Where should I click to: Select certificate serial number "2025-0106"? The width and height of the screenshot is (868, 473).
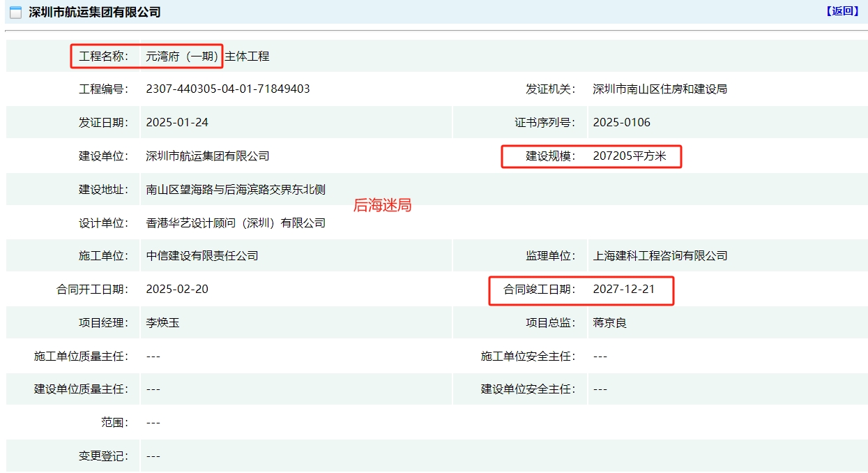point(622,123)
